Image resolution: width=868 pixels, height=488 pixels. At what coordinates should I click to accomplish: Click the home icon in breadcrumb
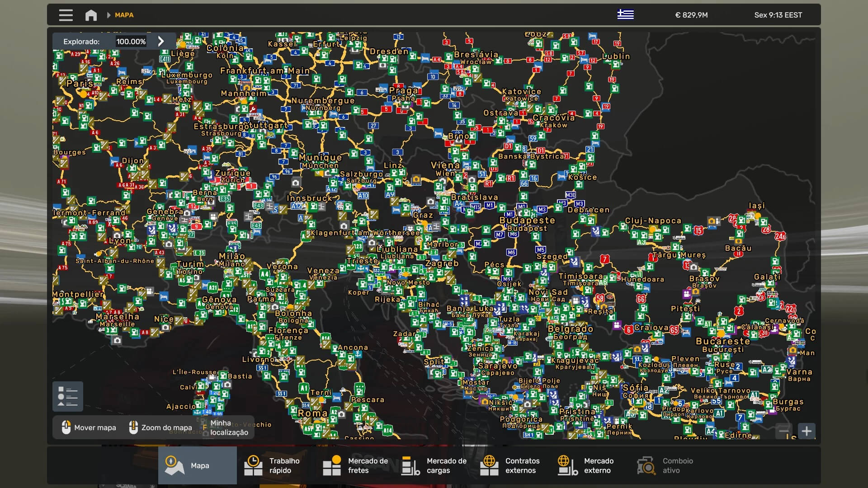[91, 15]
